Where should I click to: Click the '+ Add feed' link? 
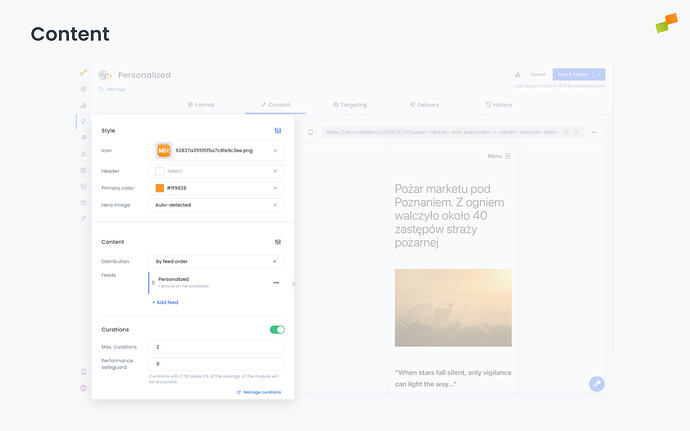(165, 301)
